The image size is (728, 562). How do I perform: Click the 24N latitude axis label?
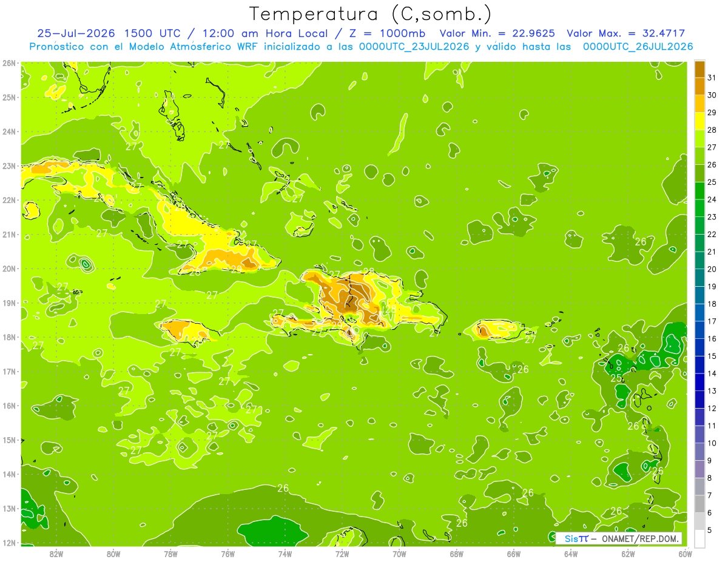[8, 132]
